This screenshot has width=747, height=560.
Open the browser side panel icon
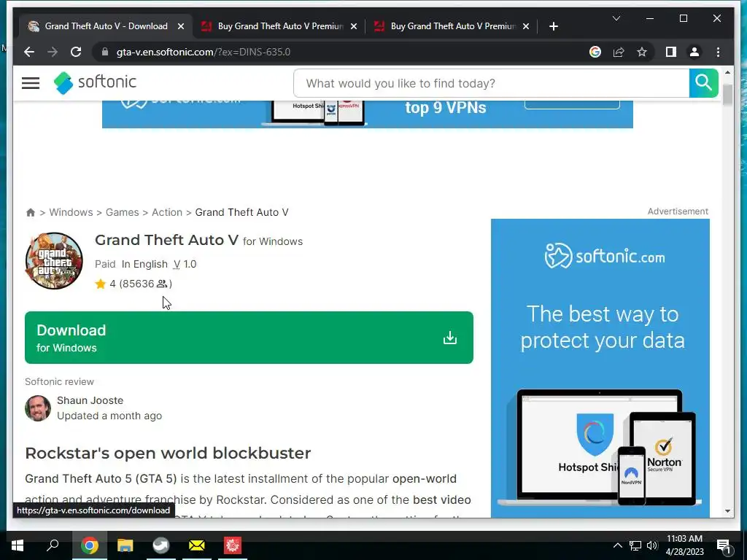point(671,52)
